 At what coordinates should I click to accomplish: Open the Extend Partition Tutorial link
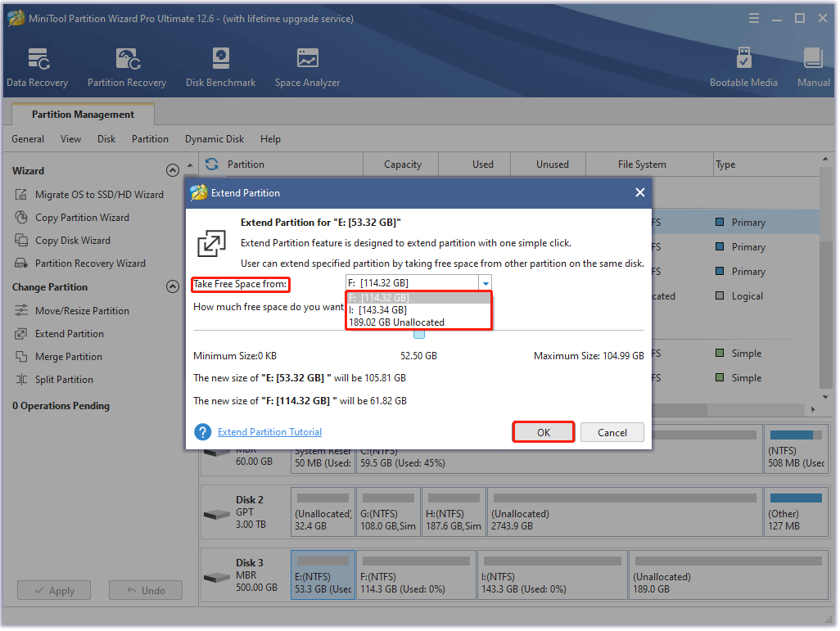[x=269, y=432]
